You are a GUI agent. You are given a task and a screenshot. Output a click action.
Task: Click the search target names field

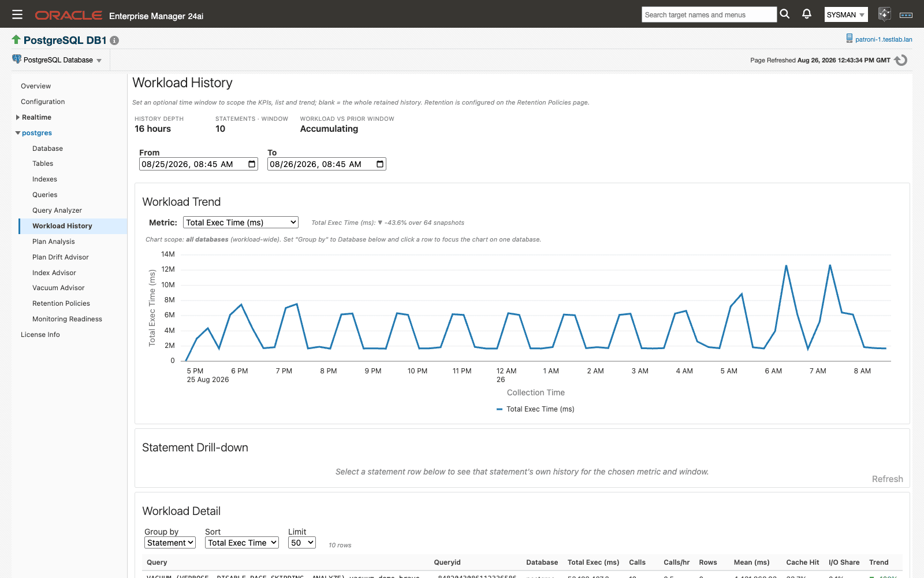coord(709,15)
